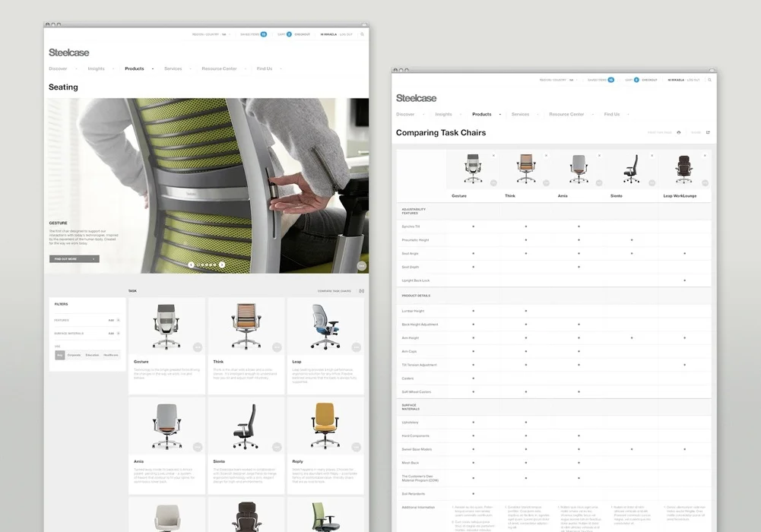The image size is (761, 532).
Task: Click round badge on Think product card
Action: tap(277, 347)
